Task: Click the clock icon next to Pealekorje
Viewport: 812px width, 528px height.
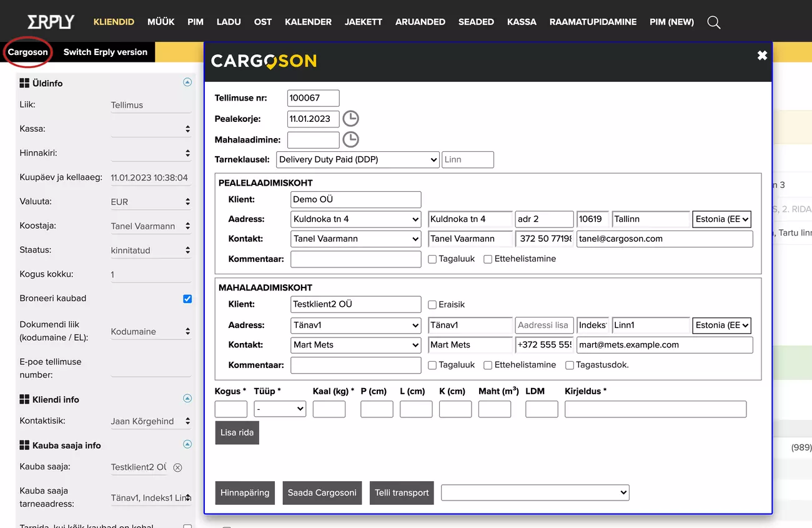Action: coord(351,119)
